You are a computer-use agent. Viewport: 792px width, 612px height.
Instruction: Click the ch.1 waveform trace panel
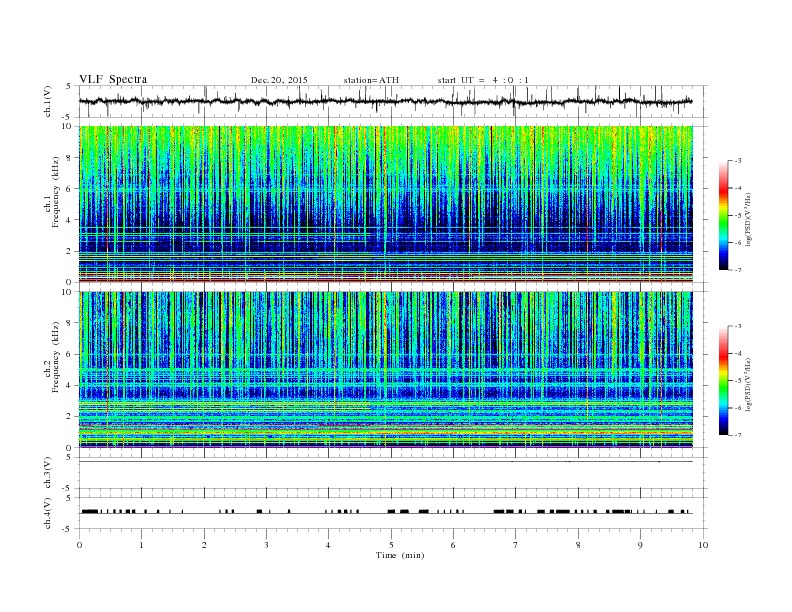(393, 101)
